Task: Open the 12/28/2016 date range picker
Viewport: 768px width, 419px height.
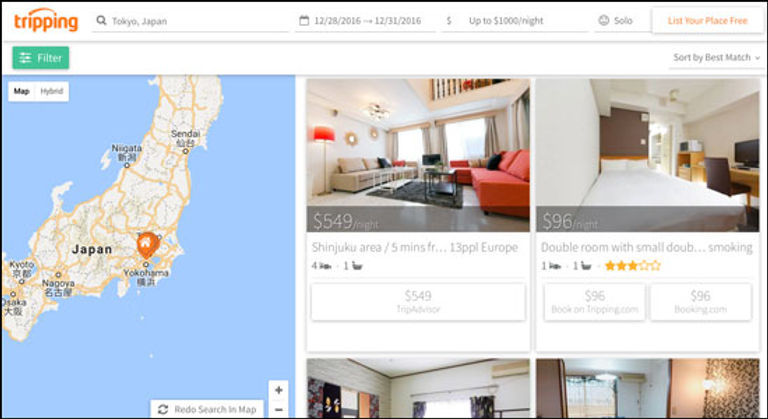Action: tap(365, 21)
